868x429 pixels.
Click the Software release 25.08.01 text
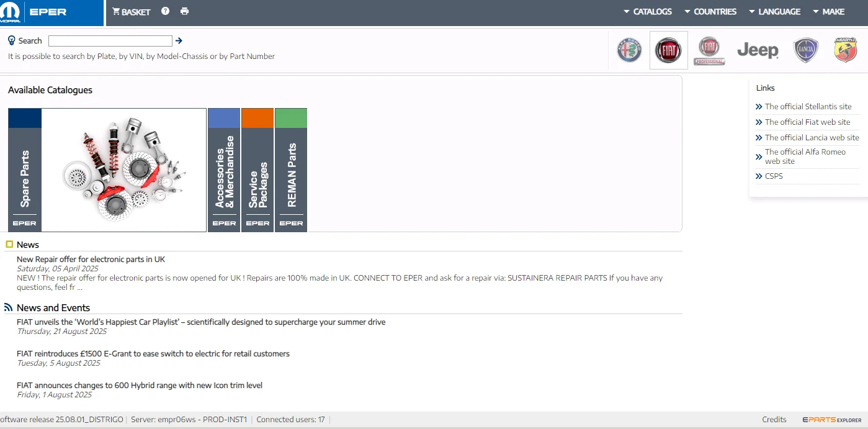pyautogui.click(x=61, y=420)
